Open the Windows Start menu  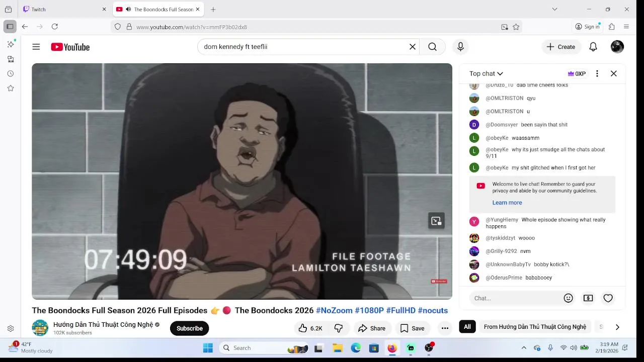click(208, 348)
